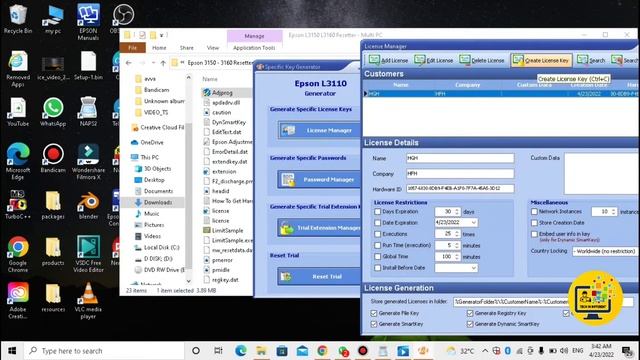This screenshot has width=640, height=360.
Task: Open WhatsApp desktop icon
Action: coord(53,112)
